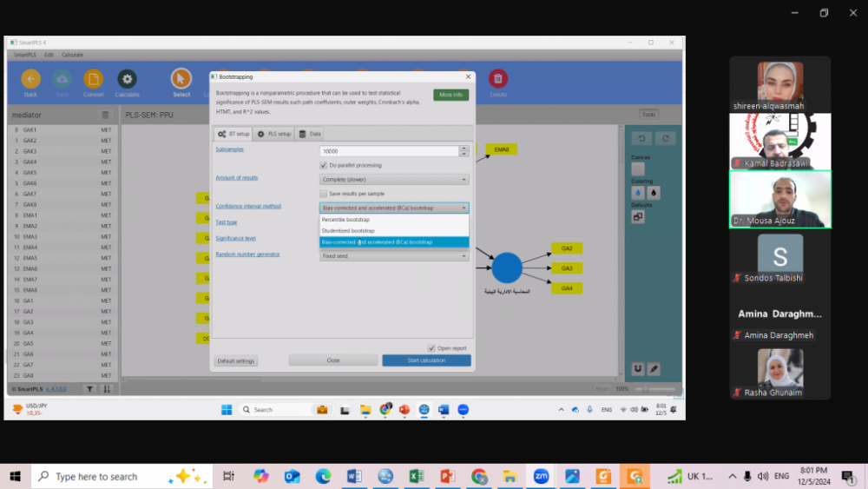Open the SmartPLS menu
Screen dimensions: 868x489
tap(24, 55)
